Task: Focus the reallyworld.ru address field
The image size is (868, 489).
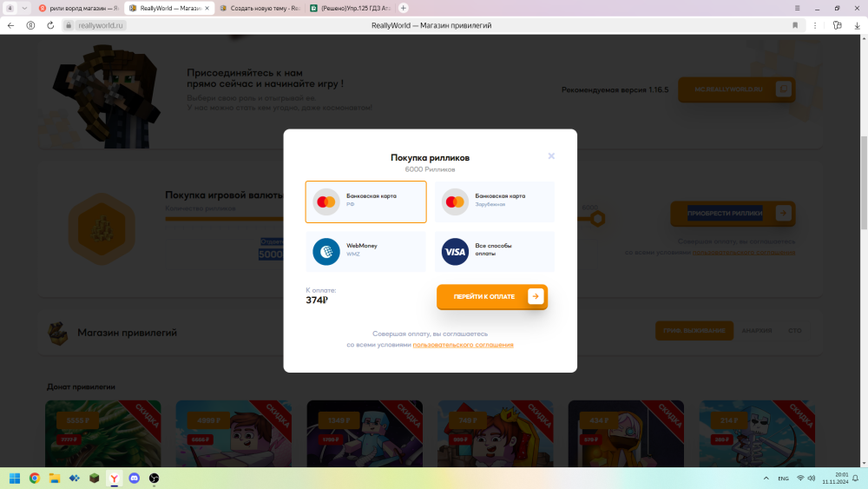Action: (x=101, y=25)
